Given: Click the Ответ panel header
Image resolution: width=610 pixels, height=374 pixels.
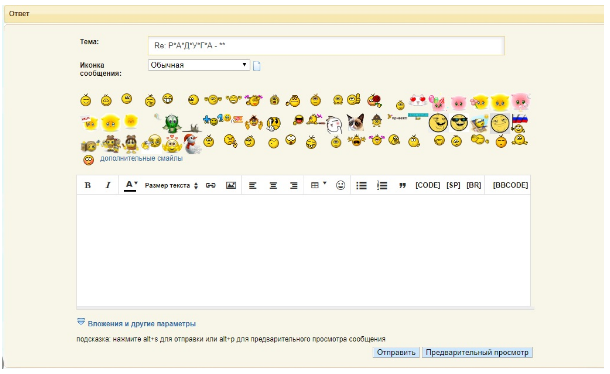Looking at the screenshot, I should (304, 14).
